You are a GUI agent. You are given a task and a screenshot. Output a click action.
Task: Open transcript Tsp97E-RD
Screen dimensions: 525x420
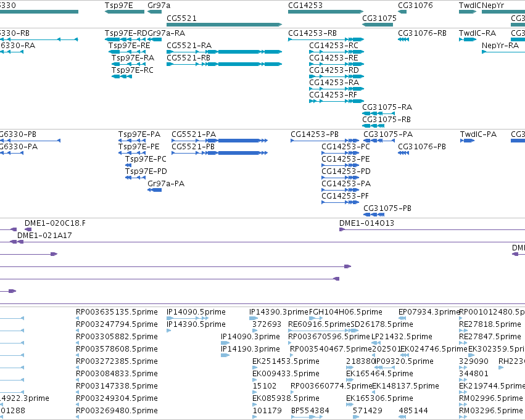coord(126,33)
